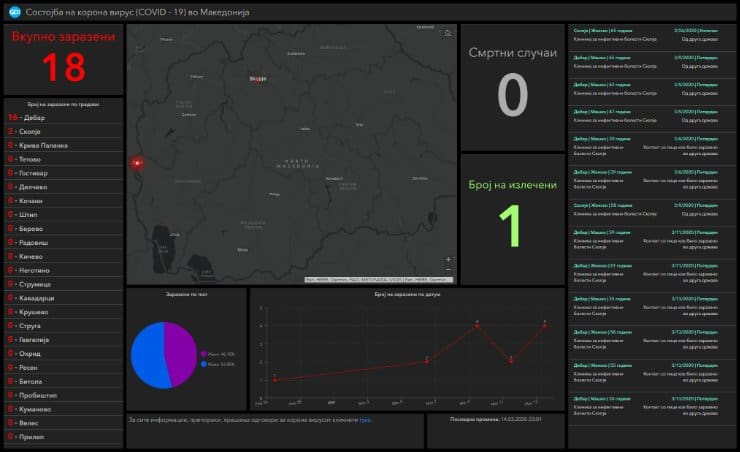Select the Скопје row in city list
The height and width of the screenshot is (452, 740).
click(62, 131)
